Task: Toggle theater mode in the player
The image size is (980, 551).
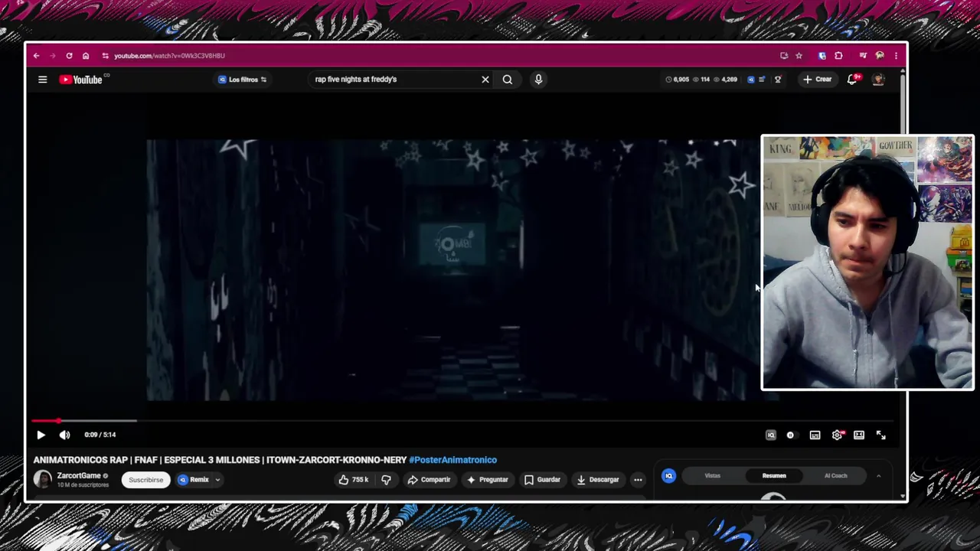Action: 859,435
